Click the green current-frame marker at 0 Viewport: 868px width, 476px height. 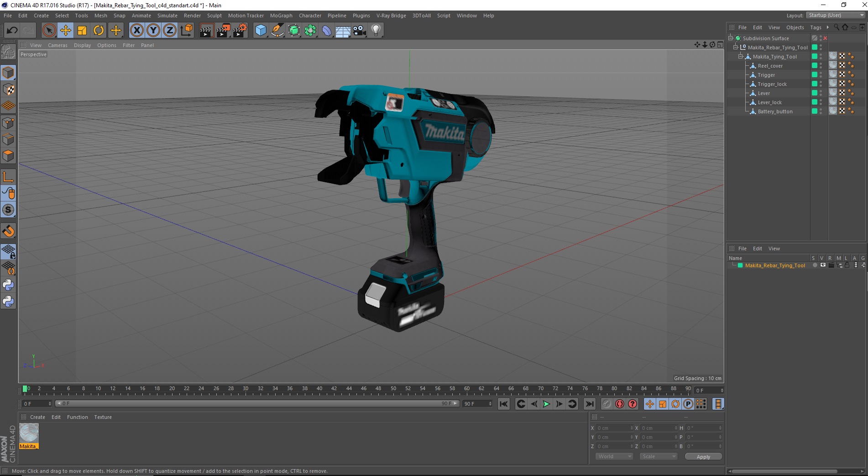pyautogui.click(x=25, y=389)
